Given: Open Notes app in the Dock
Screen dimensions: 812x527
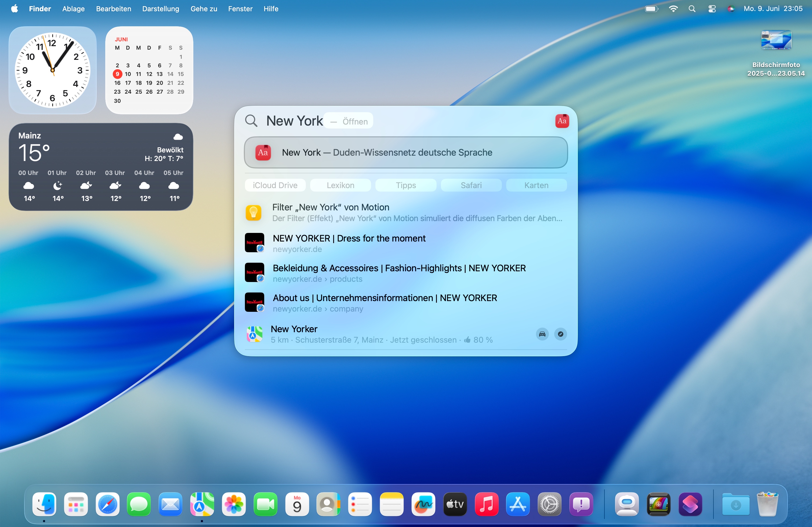Looking at the screenshot, I should pos(392,504).
